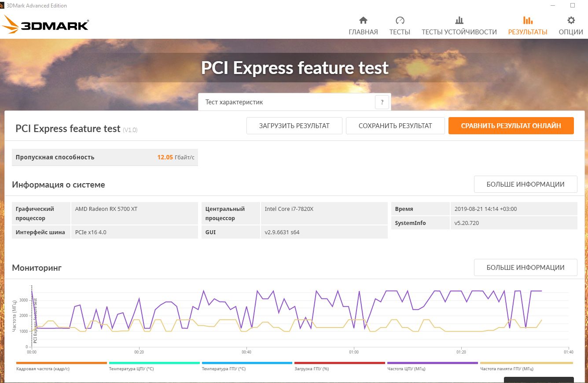Screen dimensions: 588x383
Task: Open ОПЦИИ via the gear icon
Action: click(571, 20)
